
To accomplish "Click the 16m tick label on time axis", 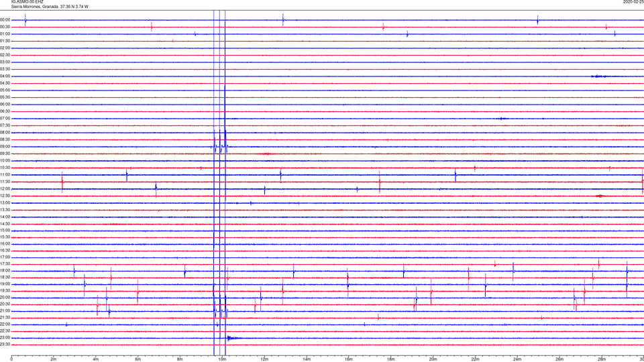I will 349,359.
